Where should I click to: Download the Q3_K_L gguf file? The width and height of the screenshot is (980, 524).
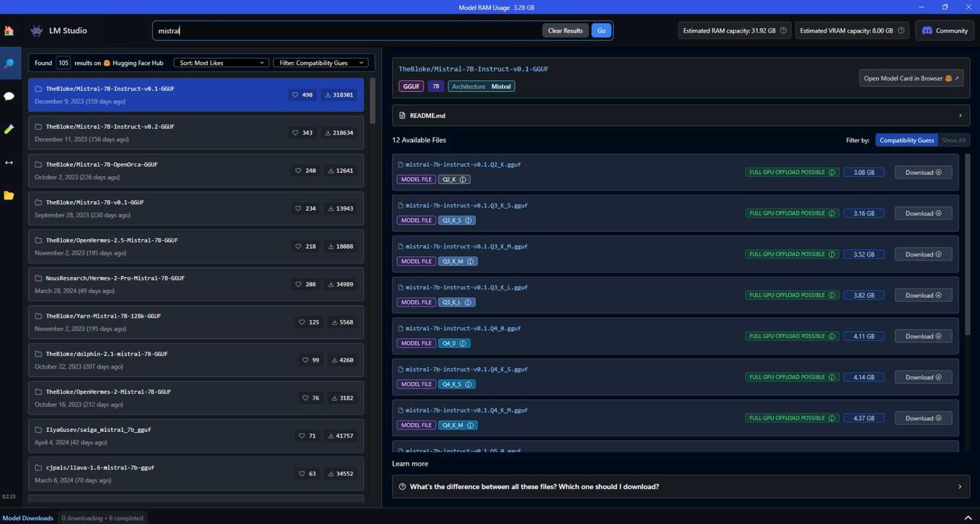coord(923,295)
